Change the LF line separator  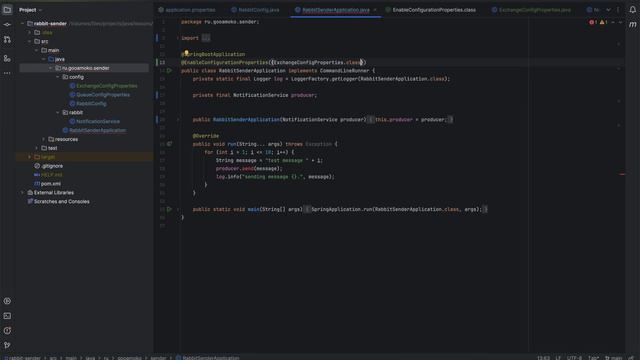pos(558,358)
